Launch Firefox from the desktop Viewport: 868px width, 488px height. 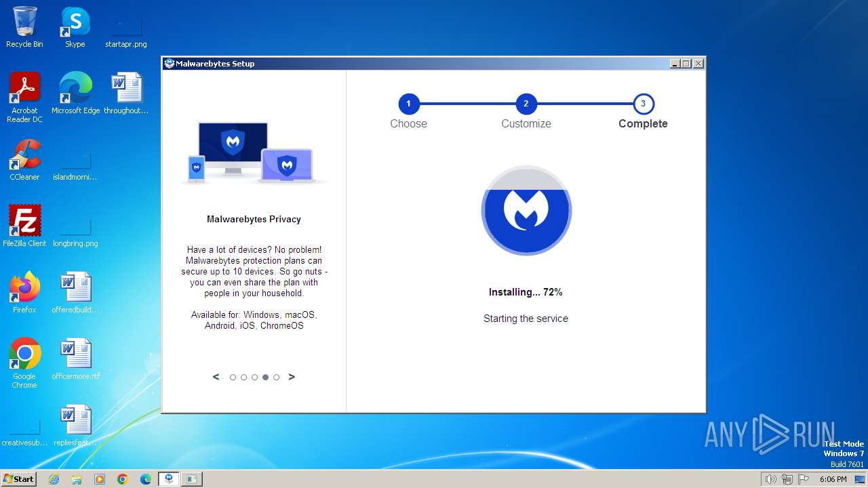(x=24, y=293)
